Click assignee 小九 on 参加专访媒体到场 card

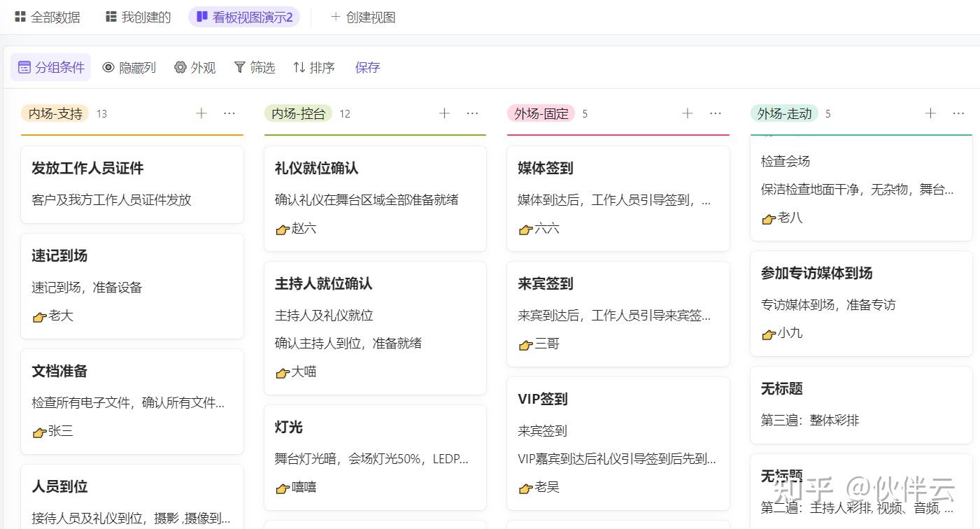(782, 333)
